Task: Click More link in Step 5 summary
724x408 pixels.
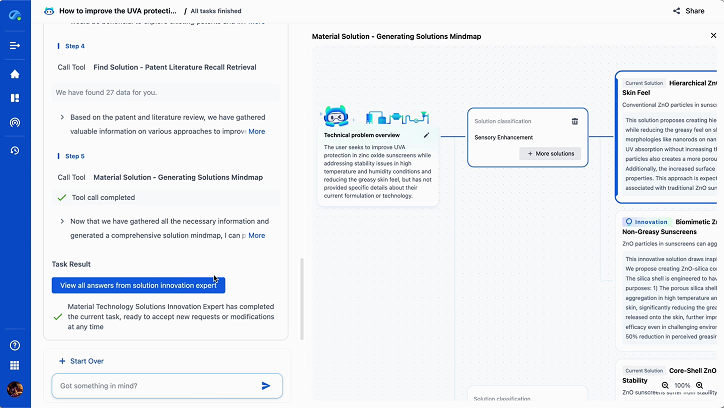Action: [257, 235]
